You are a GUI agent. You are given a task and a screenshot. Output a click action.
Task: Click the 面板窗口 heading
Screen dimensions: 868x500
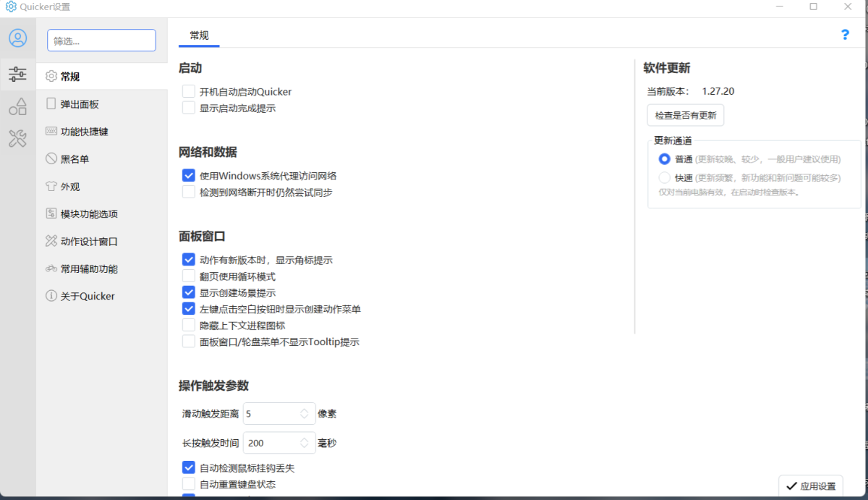202,237
